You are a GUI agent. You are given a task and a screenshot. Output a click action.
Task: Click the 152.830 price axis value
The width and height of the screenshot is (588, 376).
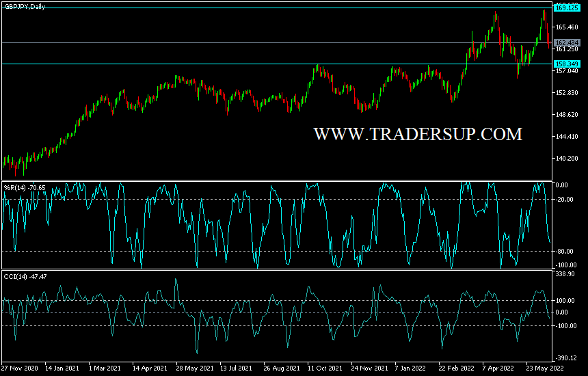pos(567,92)
